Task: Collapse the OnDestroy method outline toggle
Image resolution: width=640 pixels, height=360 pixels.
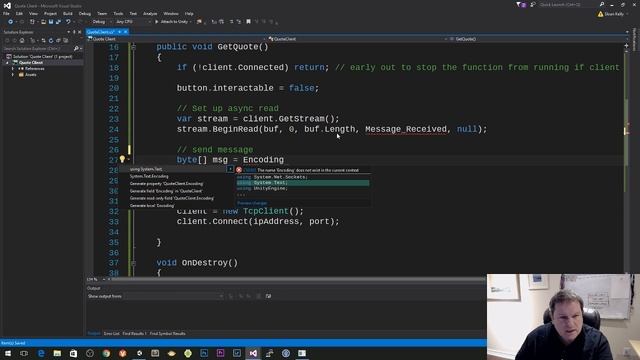Action: click(133, 263)
